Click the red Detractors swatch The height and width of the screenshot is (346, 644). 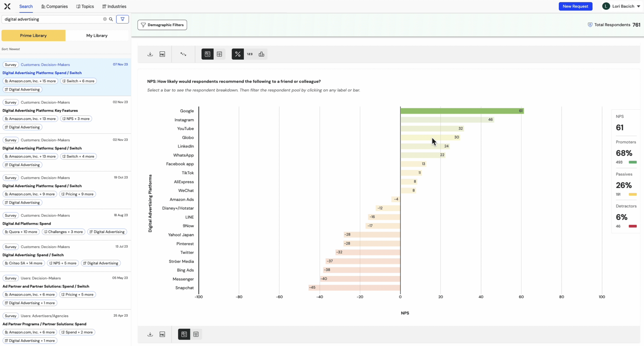632,226
